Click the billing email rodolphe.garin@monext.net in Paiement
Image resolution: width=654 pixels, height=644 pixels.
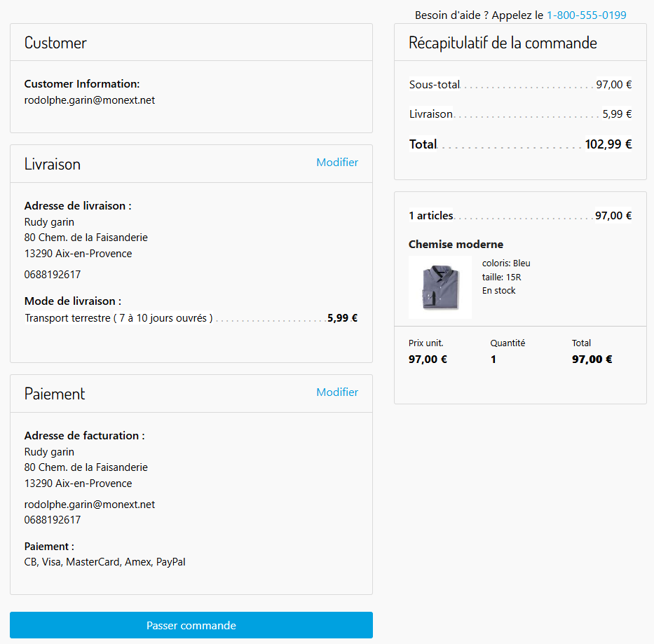[90, 505]
